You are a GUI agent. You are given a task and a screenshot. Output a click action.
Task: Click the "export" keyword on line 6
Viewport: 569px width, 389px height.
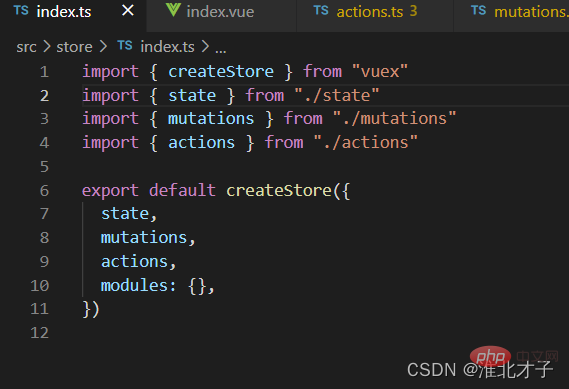[x=110, y=191]
